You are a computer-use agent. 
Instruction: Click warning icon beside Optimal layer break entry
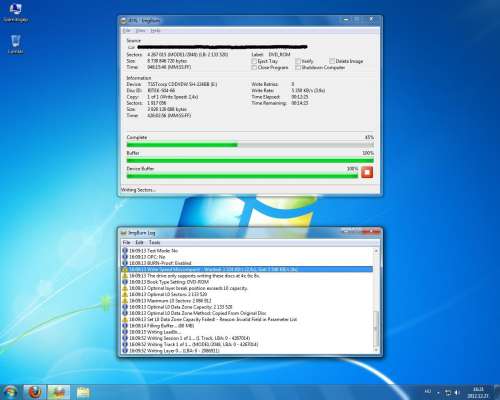tap(125, 288)
